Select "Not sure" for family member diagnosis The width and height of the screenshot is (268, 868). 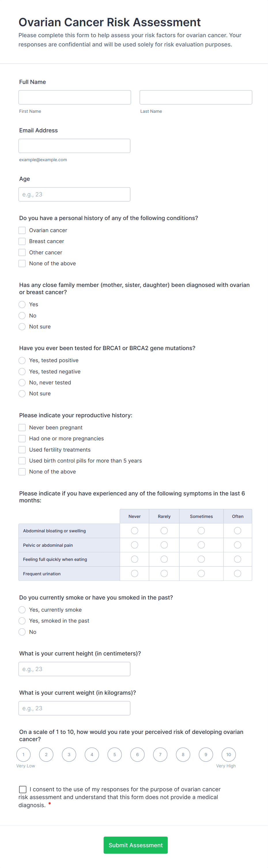click(22, 326)
